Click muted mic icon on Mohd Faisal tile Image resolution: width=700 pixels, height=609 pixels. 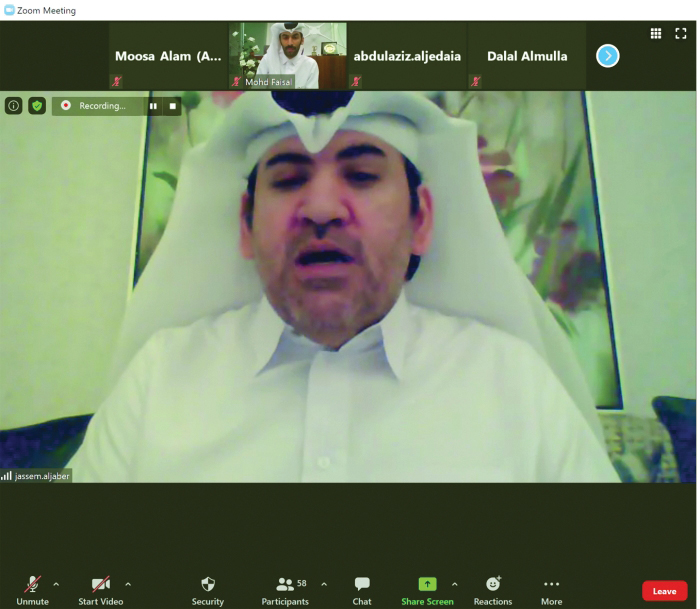(x=236, y=81)
